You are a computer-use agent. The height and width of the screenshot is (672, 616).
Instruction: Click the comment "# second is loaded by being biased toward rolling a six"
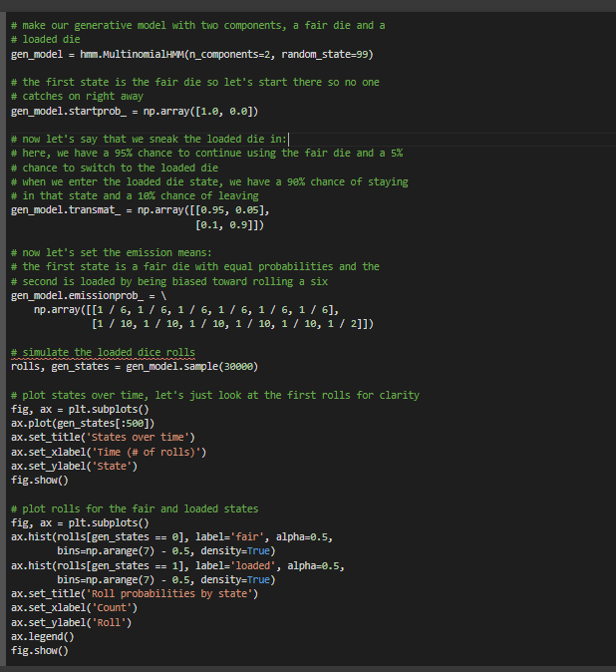[169, 281]
